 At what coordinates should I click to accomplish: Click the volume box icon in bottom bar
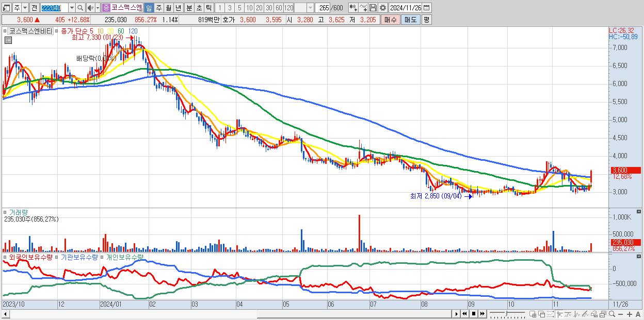click(x=594, y=314)
